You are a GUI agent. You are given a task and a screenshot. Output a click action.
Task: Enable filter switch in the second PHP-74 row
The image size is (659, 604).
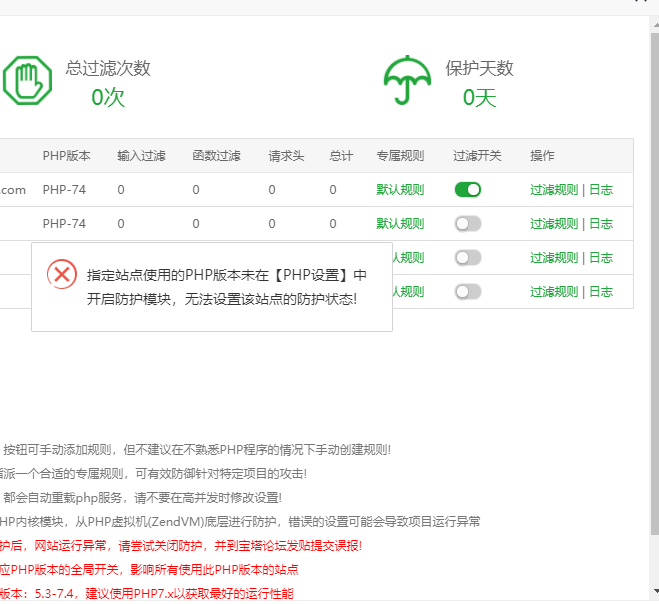[468, 224]
